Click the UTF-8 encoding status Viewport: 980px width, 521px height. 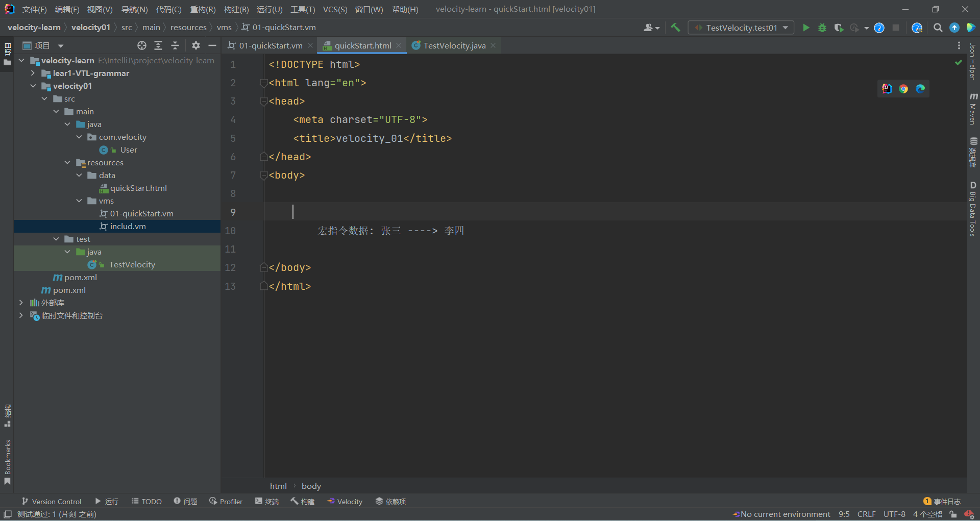coord(894,514)
